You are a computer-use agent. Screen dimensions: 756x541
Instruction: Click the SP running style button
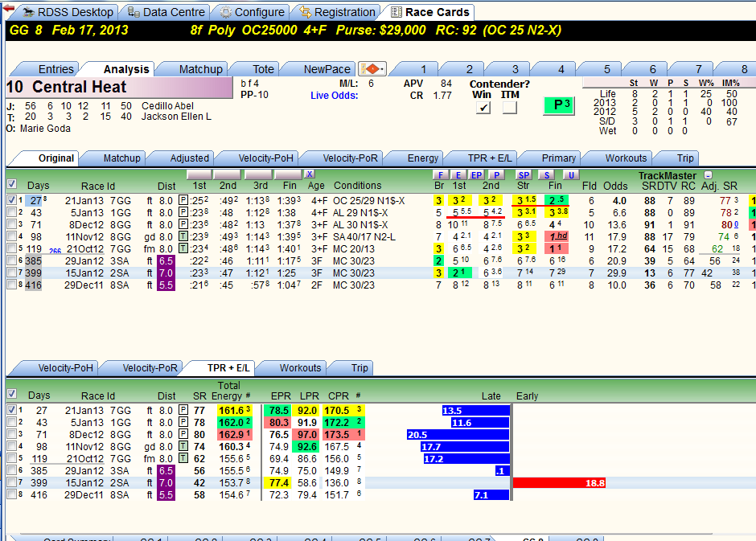524,175
